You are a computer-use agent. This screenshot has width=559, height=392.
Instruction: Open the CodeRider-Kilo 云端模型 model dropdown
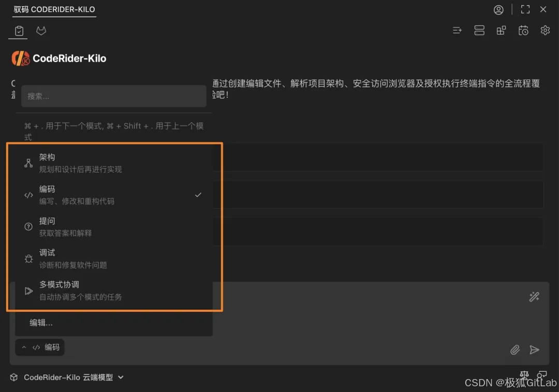coord(73,378)
